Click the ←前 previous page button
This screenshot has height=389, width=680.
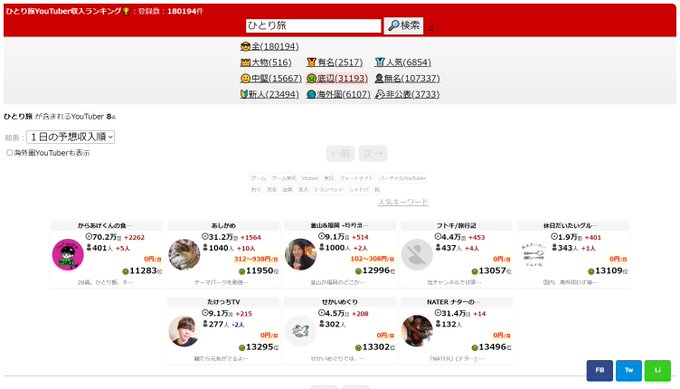tap(340, 154)
